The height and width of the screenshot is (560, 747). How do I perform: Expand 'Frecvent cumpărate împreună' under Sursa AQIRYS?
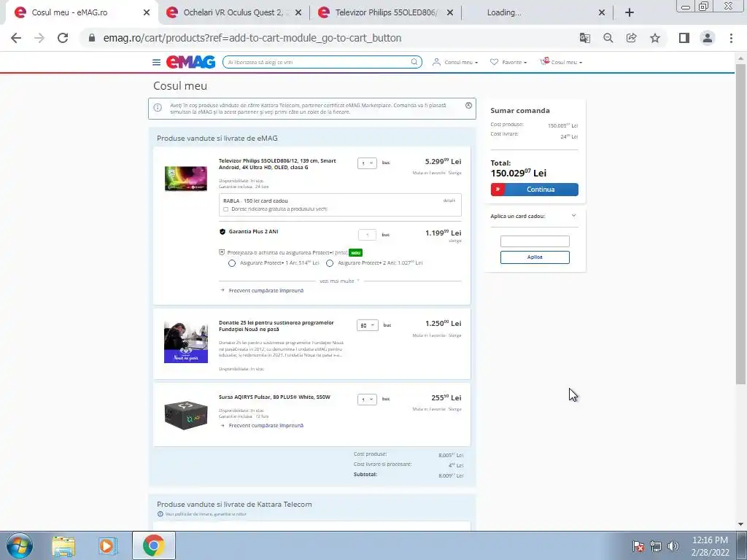tap(266, 426)
